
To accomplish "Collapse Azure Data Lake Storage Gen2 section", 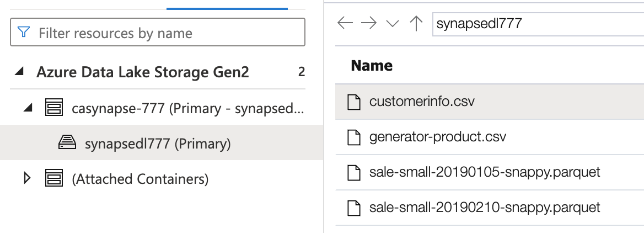I will (x=20, y=72).
